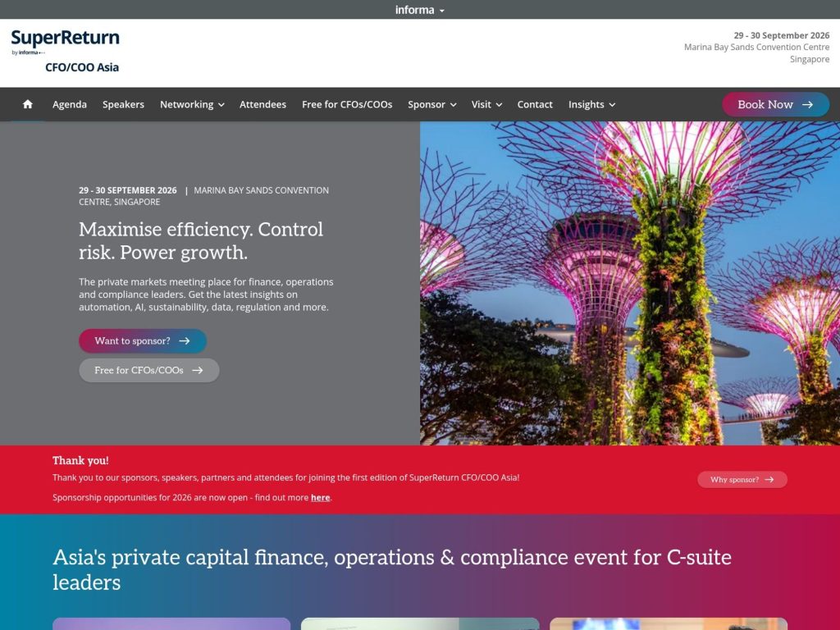Select Attendees in the navigation bar
840x630 pixels.
[x=262, y=104]
